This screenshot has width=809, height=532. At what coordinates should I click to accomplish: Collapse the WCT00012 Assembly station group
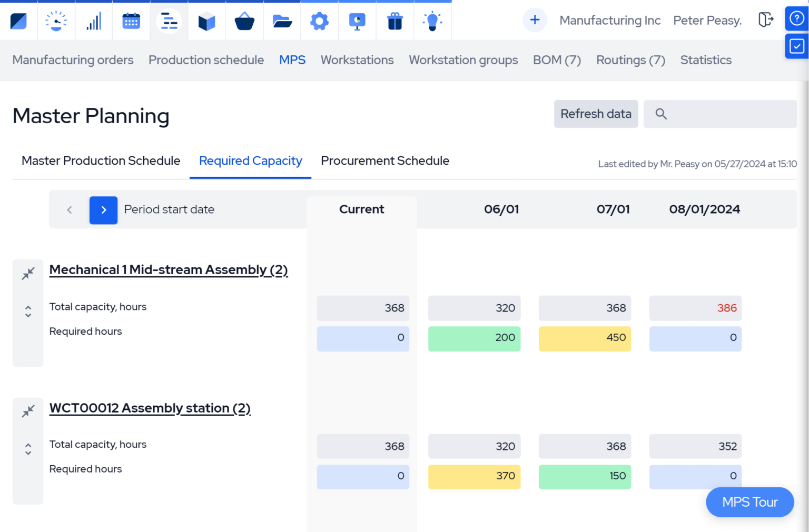pos(28,411)
